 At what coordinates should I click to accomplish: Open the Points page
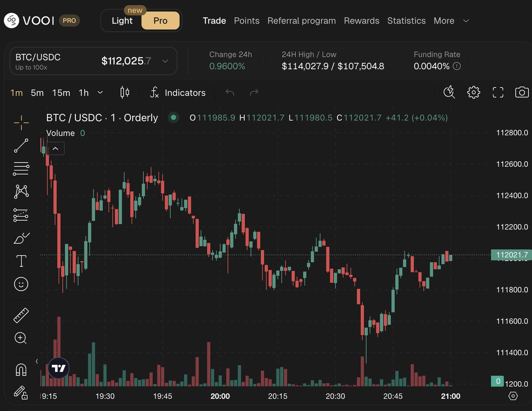pyautogui.click(x=246, y=20)
